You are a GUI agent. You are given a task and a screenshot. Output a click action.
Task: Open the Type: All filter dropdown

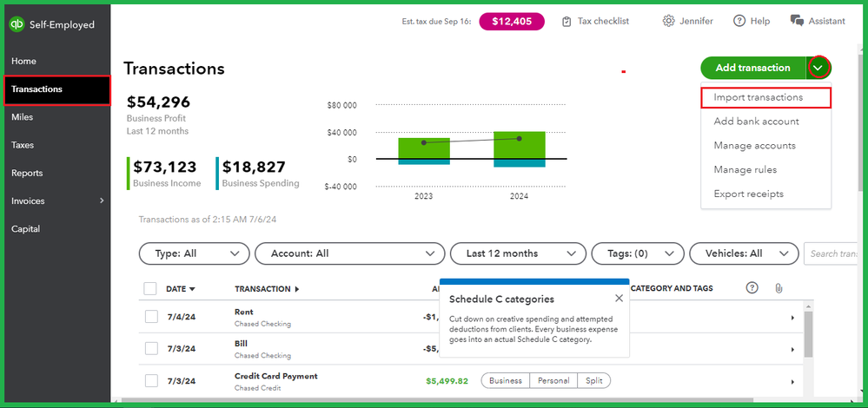(x=195, y=253)
